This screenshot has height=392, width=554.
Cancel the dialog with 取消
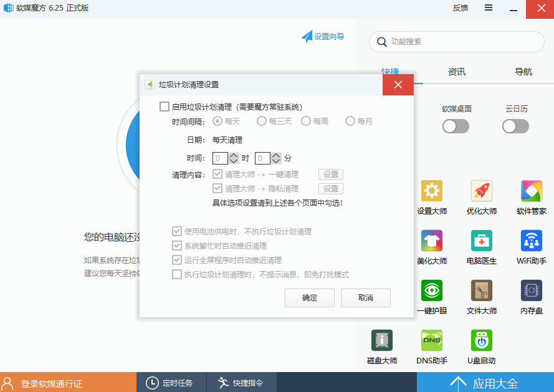pyautogui.click(x=366, y=298)
